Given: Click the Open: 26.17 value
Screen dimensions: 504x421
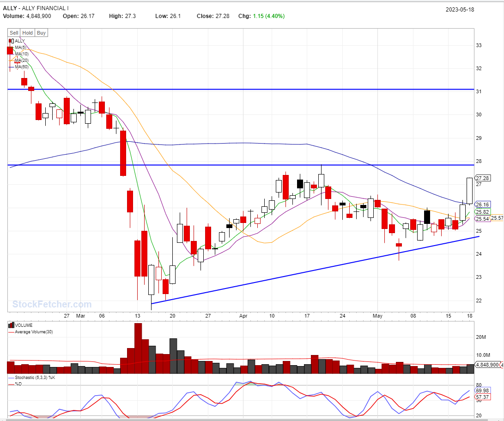Looking at the screenshot, I should 79,16.
